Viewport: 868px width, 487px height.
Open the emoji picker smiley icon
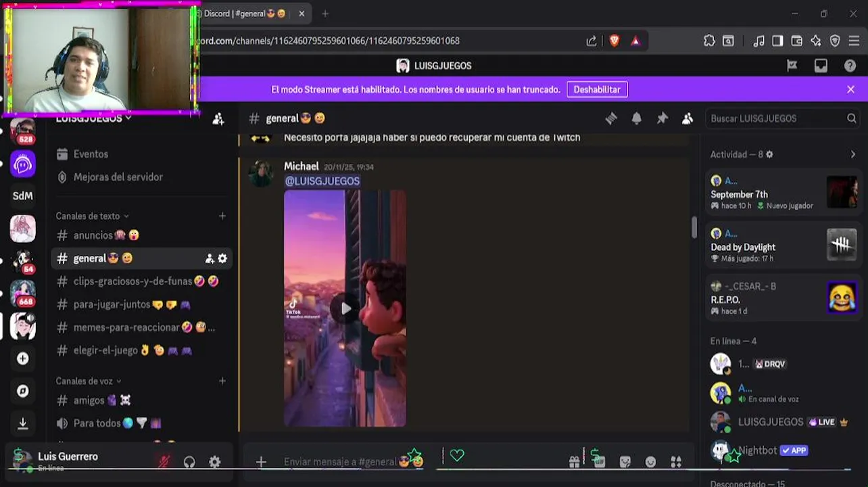click(x=650, y=462)
